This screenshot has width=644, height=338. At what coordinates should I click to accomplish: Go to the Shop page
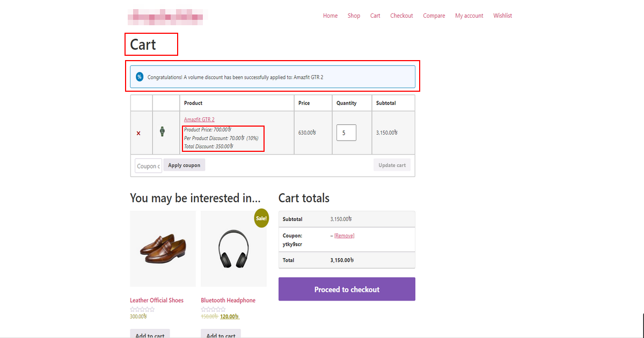point(354,16)
